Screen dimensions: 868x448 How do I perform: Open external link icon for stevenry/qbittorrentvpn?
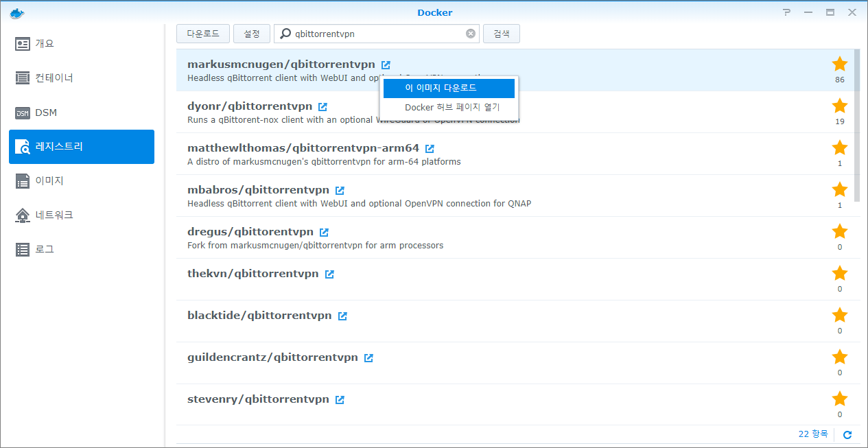pos(340,399)
